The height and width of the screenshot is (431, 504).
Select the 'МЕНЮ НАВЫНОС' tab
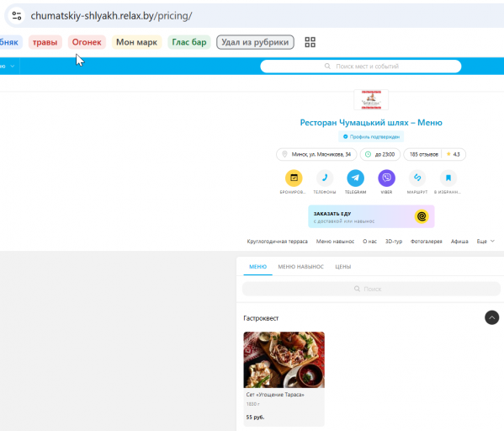click(x=301, y=267)
